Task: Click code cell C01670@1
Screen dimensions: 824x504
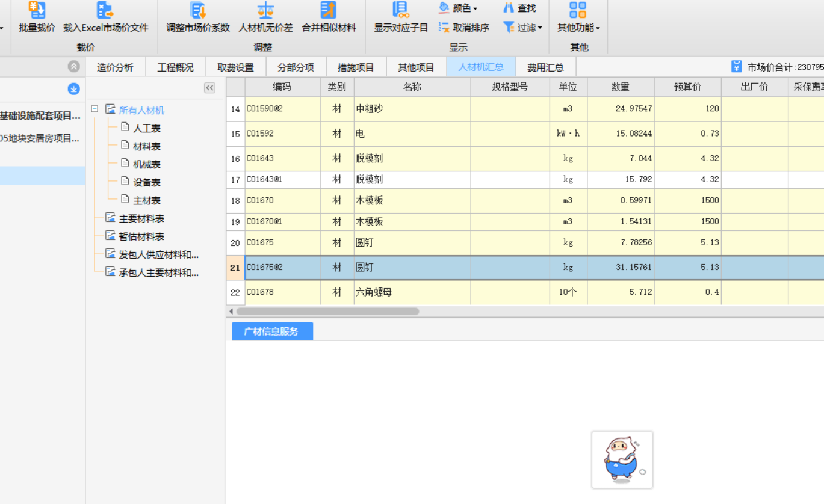Action: [282, 221]
